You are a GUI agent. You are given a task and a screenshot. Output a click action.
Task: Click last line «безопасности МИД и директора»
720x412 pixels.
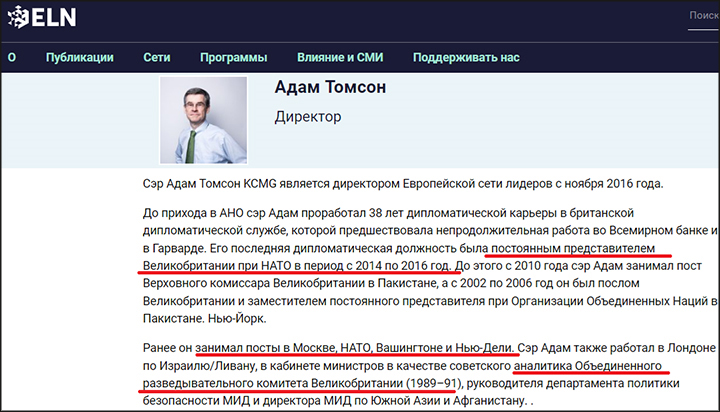338,401
